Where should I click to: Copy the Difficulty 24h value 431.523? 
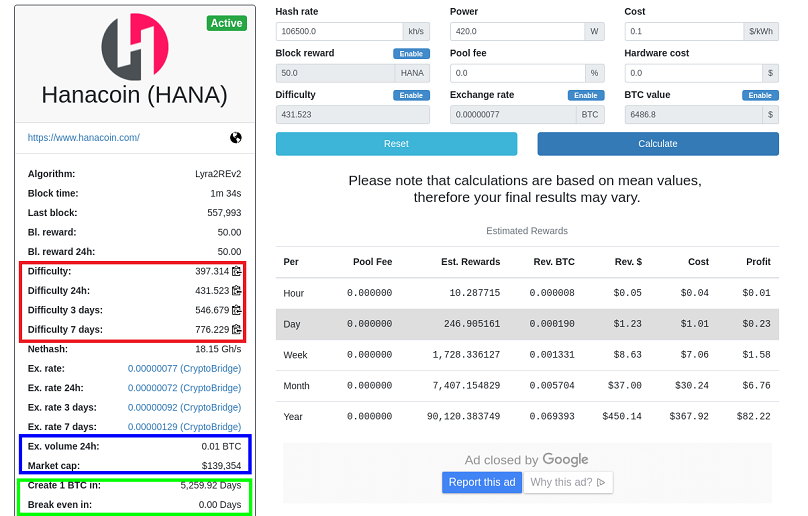[237, 291]
